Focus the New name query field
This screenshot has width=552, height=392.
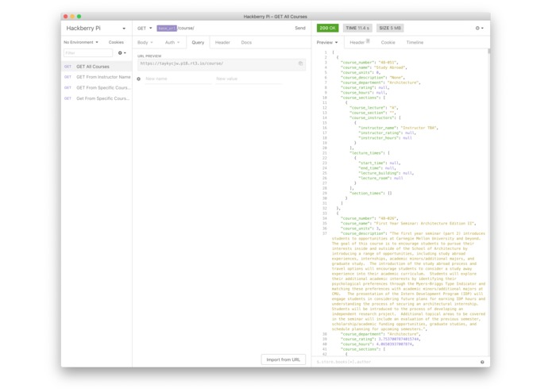[x=178, y=79]
